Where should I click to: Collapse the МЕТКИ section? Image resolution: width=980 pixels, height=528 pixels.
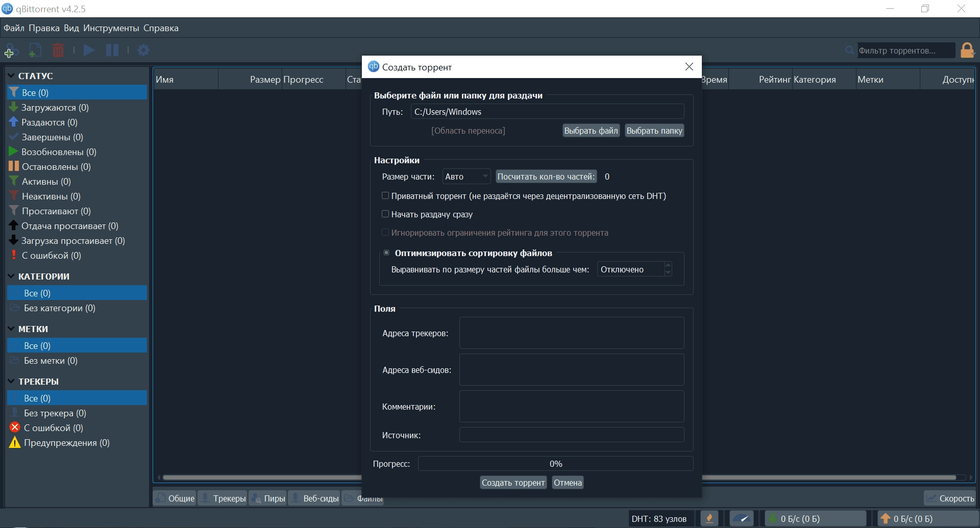[11, 329]
